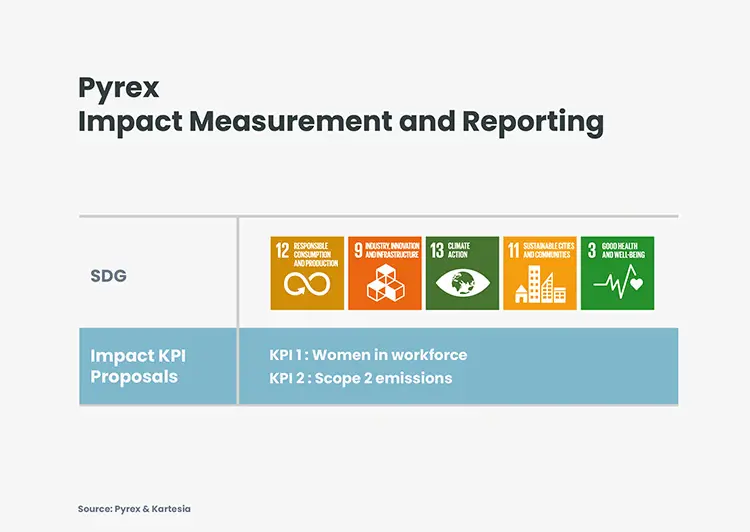The height and width of the screenshot is (532, 750).
Task: Click the SDG 12 Responsible Consumption icon
Action: pos(307,273)
